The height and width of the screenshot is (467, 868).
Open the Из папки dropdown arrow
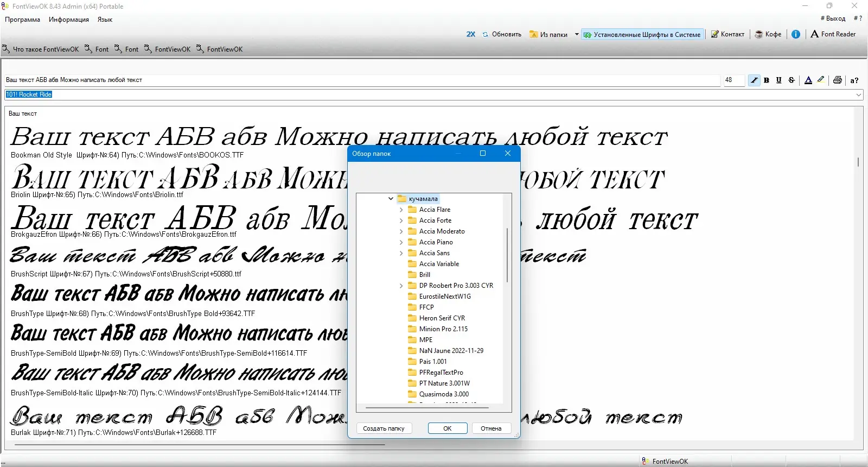(576, 34)
